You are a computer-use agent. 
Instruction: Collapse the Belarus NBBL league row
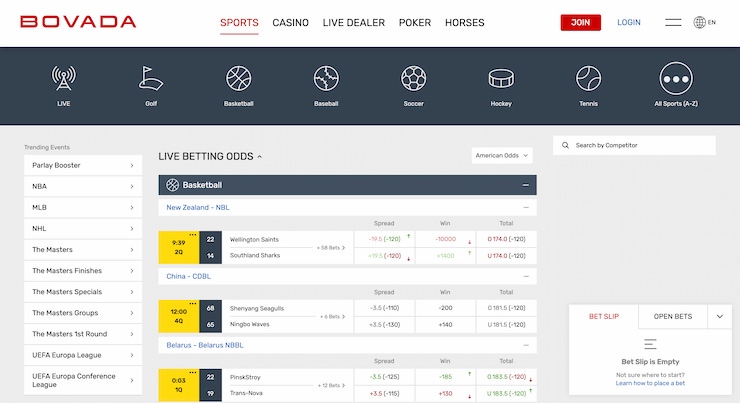coord(526,345)
